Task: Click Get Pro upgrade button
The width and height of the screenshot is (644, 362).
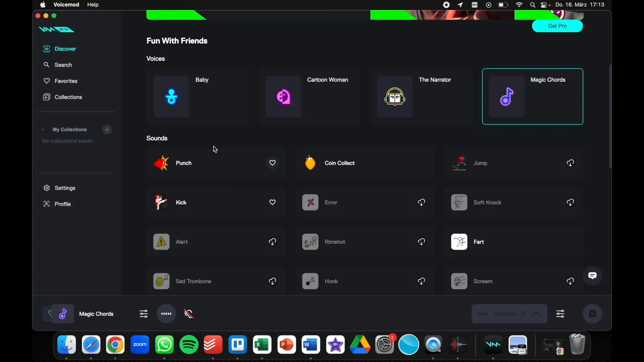Action: tap(558, 25)
